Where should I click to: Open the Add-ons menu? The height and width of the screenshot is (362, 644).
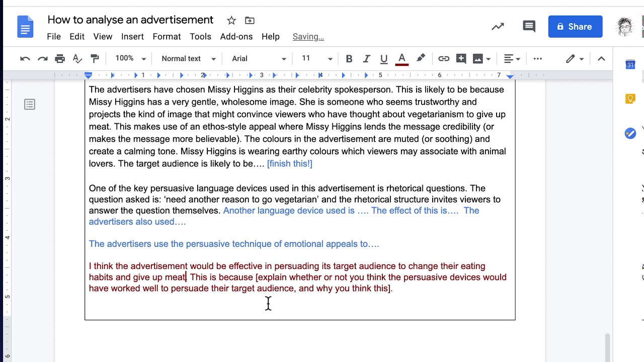(x=236, y=37)
